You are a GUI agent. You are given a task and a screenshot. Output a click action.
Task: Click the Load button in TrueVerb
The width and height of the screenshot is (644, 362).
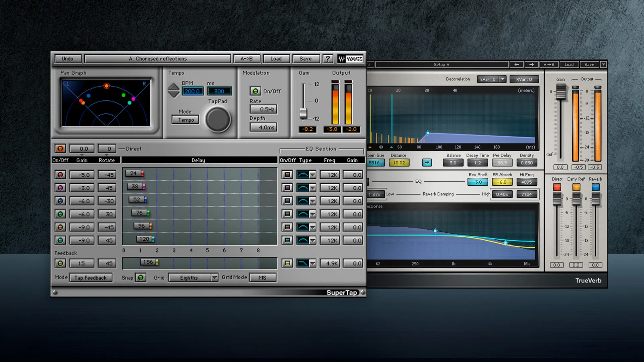(569, 64)
